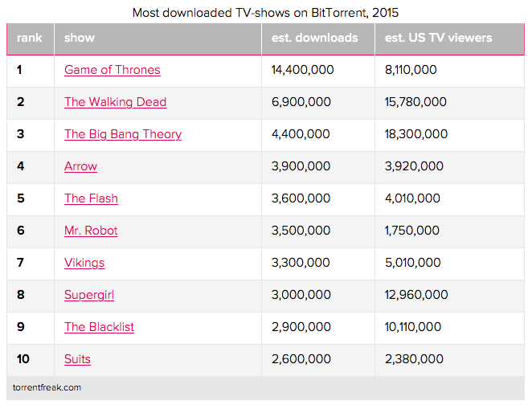
Task: Follow the Arrow show link
Action: 80,166
